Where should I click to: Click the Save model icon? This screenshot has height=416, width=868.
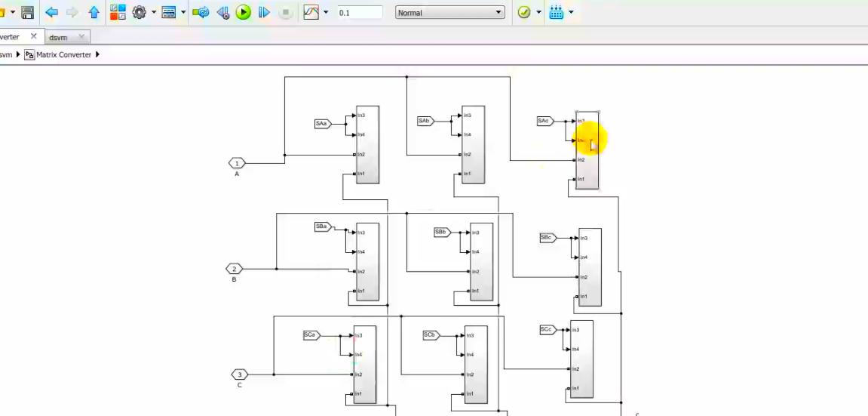pyautogui.click(x=28, y=12)
